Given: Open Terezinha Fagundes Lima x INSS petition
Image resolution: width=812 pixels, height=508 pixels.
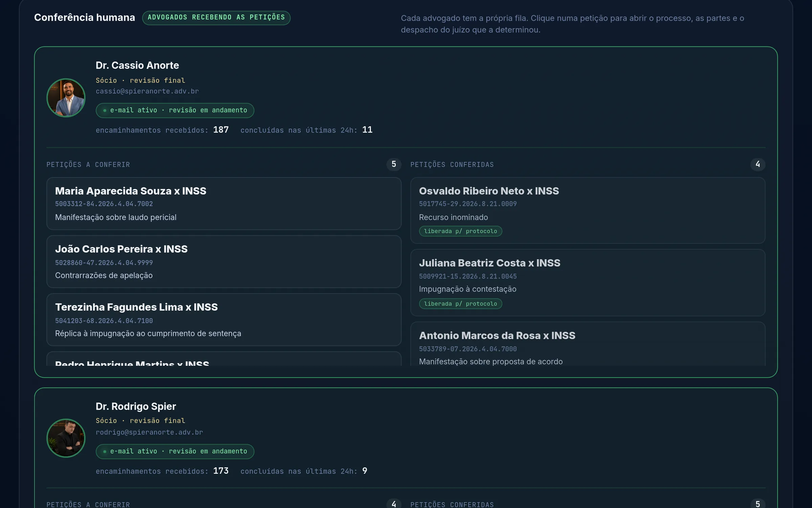Looking at the screenshot, I should (x=224, y=320).
